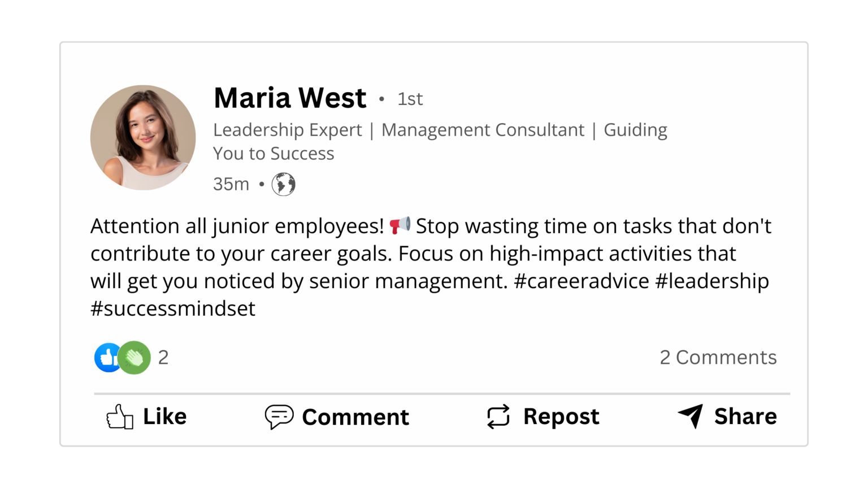Click the Comment button label
The width and height of the screenshot is (868, 488).
click(x=355, y=416)
